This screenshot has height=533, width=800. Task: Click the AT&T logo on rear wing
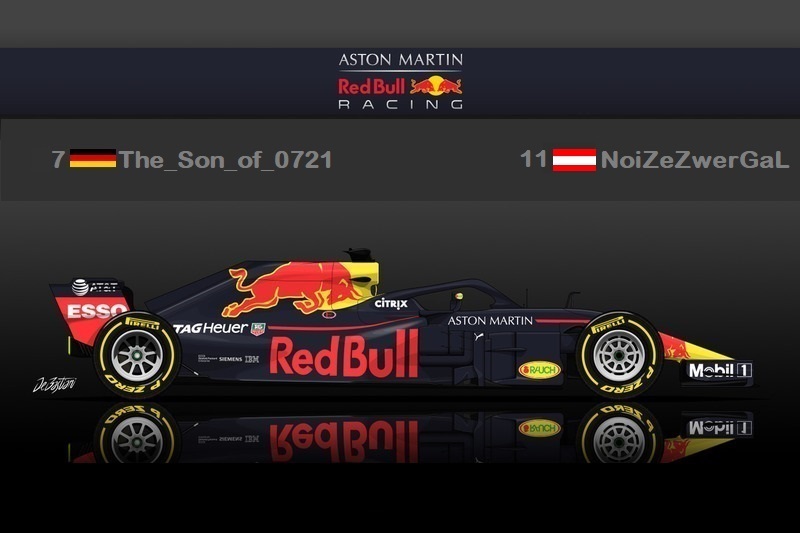coord(96,287)
